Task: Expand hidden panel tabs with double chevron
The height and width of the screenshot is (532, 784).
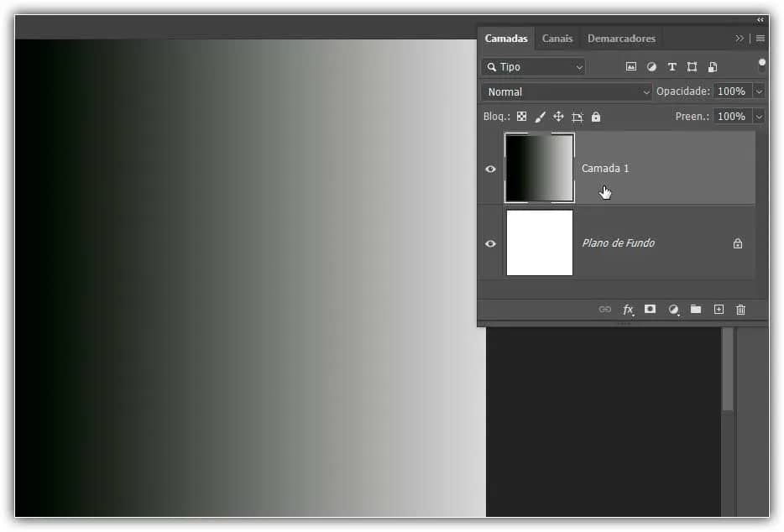Action: click(740, 39)
